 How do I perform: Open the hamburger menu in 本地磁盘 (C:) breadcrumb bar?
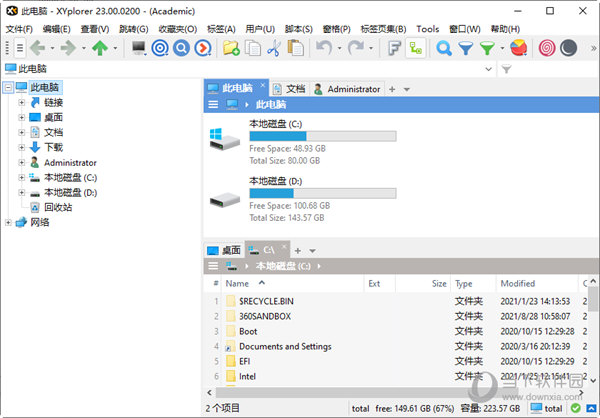pyautogui.click(x=213, y=266)
